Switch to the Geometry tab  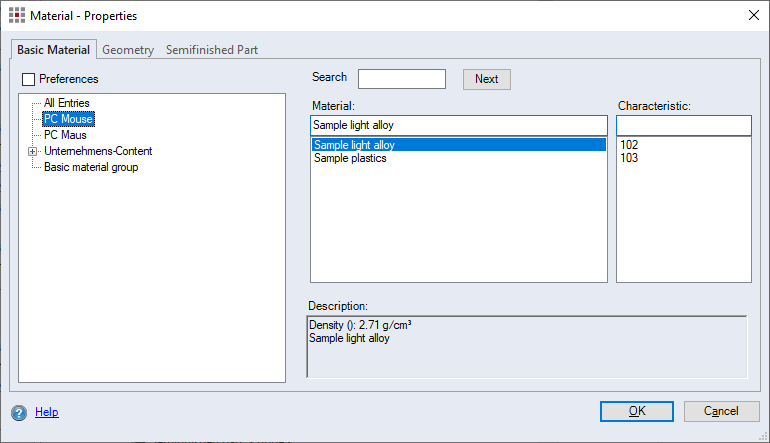128,50
